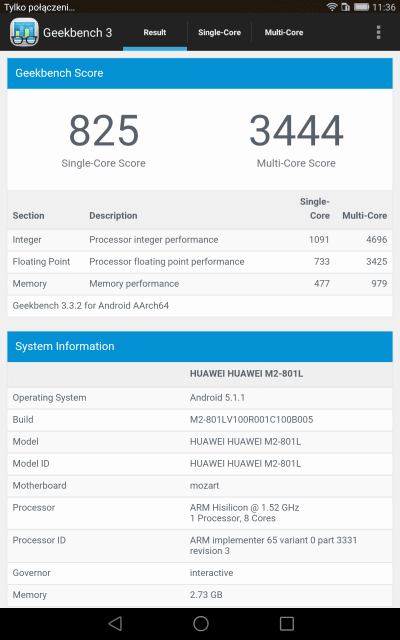The width and height of the screenshot is (400, 640).
Task: Tap the Geekbench 3 app icon
Action: [x=24, y=32]
